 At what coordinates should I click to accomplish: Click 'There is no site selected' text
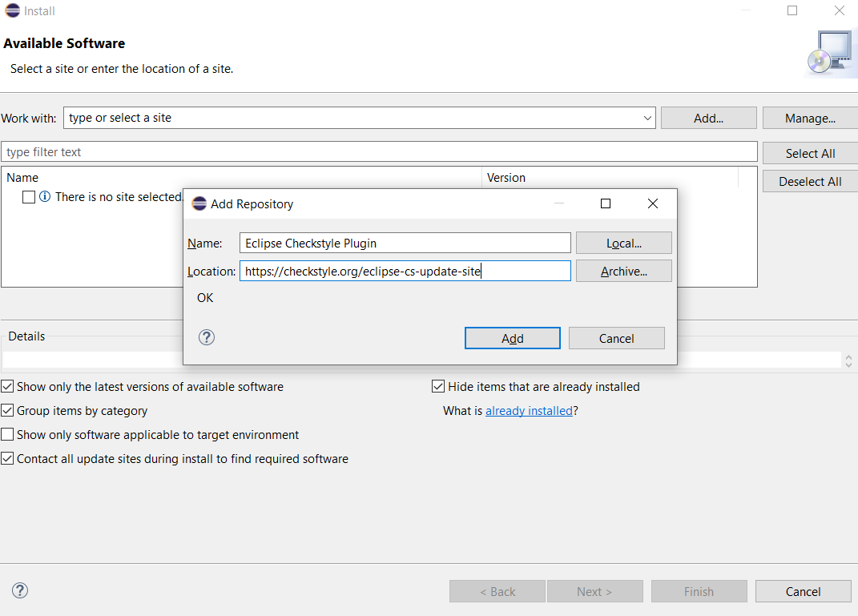tap(119, 196)
